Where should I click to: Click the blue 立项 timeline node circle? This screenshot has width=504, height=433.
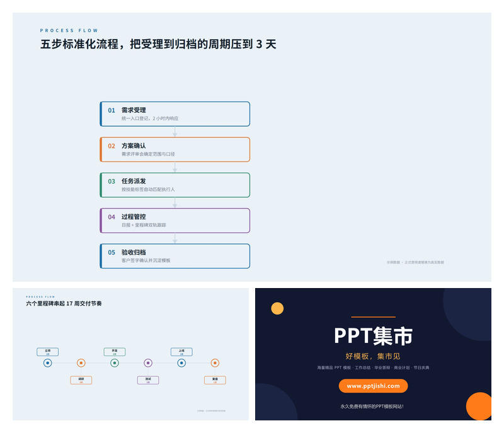pyautogui.click(x=48, y=363)
